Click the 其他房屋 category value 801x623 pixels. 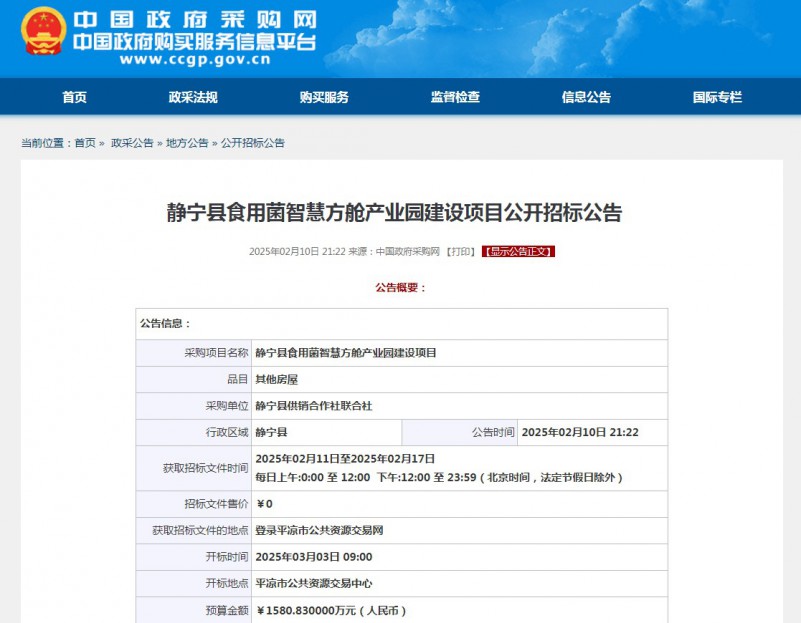coord(276,379)
